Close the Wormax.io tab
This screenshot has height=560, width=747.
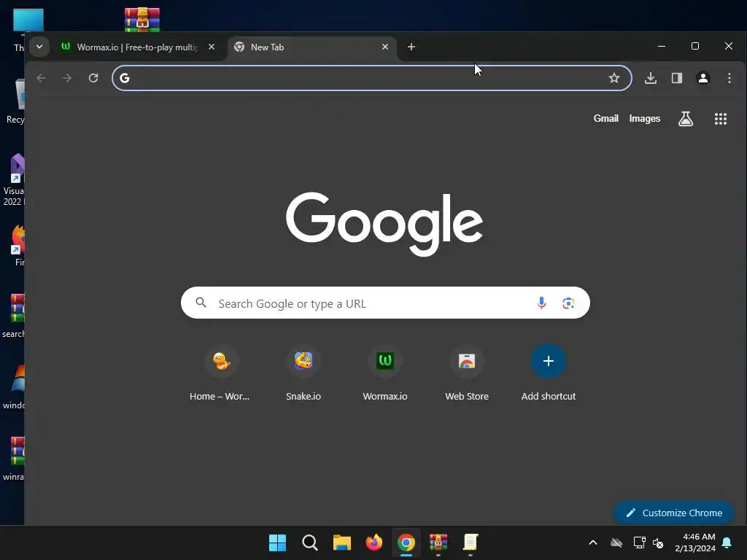(212, 47)
